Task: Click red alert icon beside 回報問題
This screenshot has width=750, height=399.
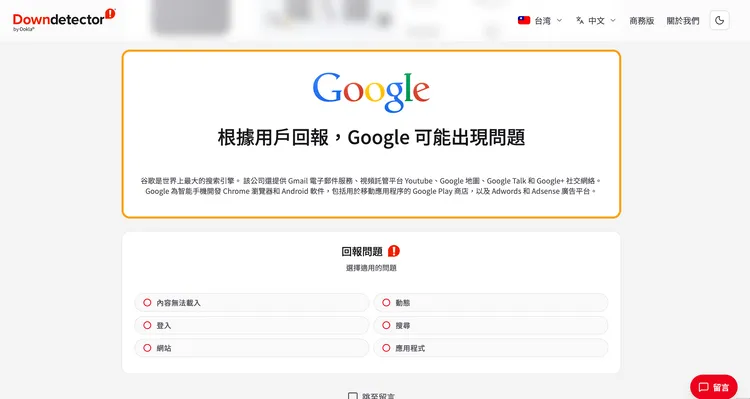Action: [x=394, y=251]
